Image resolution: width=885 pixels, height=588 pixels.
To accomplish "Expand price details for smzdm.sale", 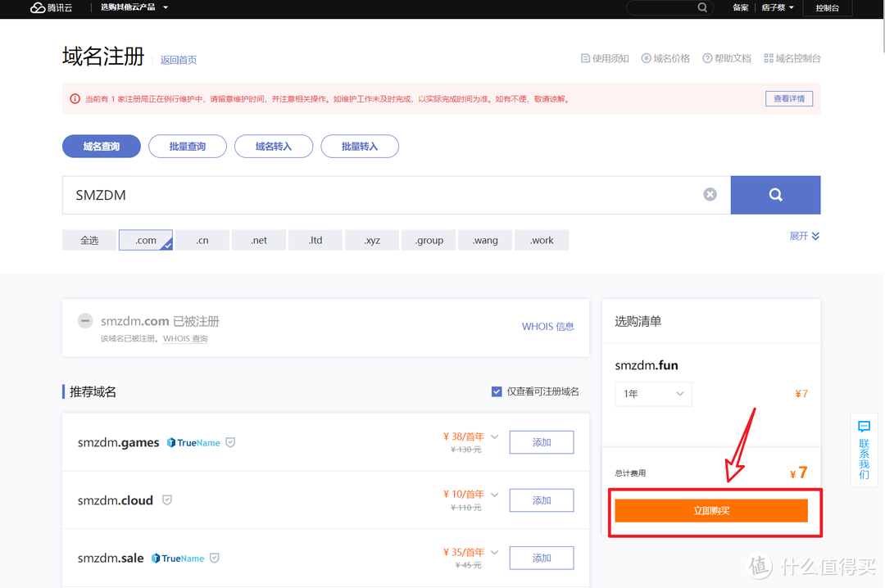I will pos(494,553).
